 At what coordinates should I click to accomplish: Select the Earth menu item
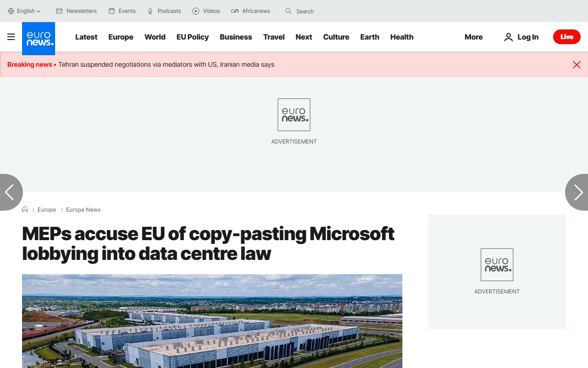pos(370,37)
